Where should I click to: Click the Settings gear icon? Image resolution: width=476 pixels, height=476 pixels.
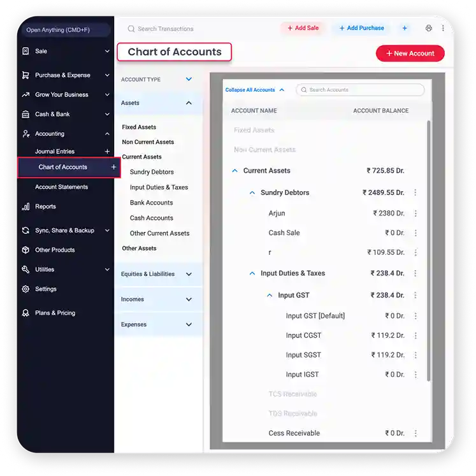[25, 289]
